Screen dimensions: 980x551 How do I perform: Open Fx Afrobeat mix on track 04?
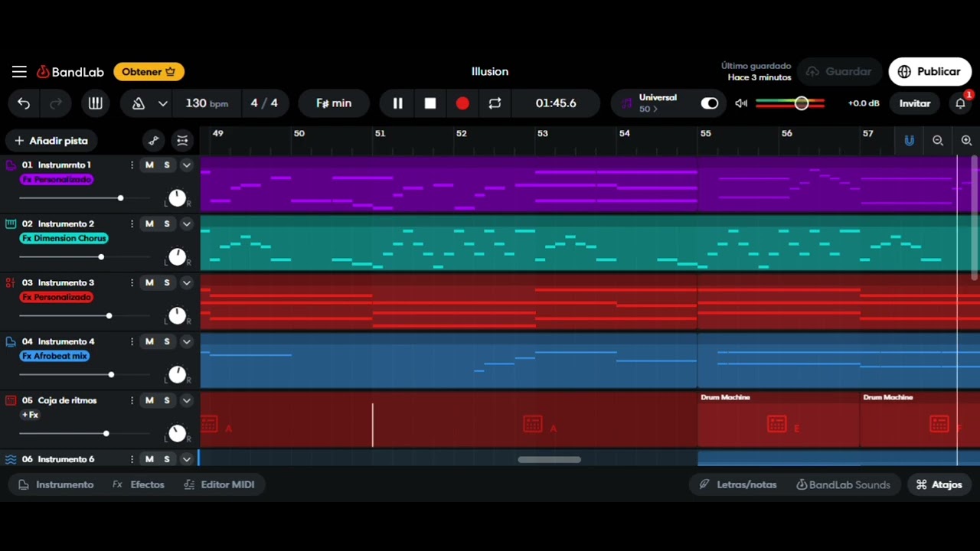tap(54, 357)
